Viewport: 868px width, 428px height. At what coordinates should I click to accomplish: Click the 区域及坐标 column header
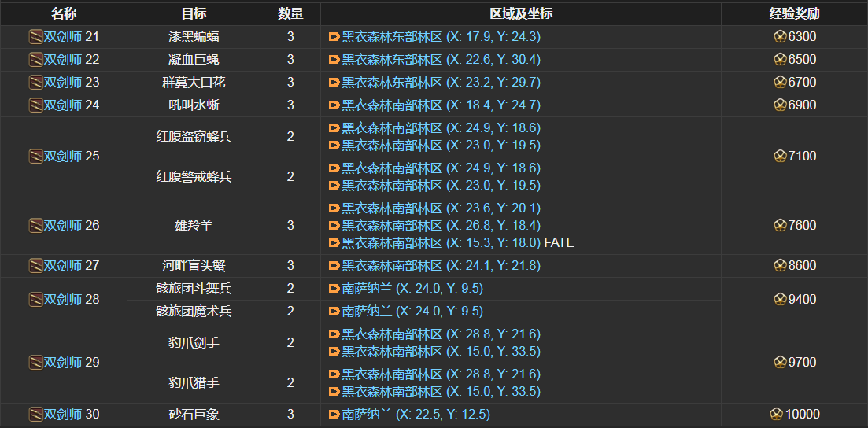(520, 14)
